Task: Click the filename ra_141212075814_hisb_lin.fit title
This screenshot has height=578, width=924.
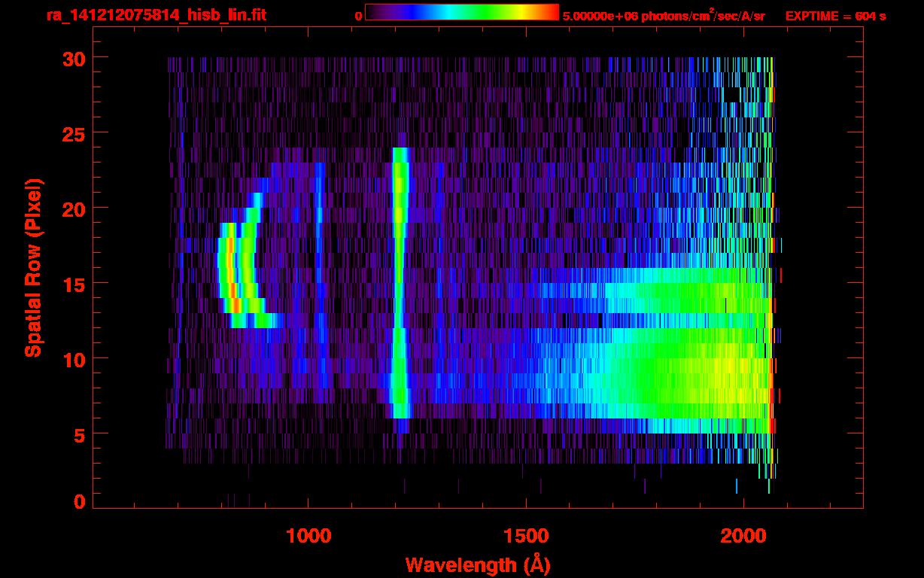Action: point(156,15)
